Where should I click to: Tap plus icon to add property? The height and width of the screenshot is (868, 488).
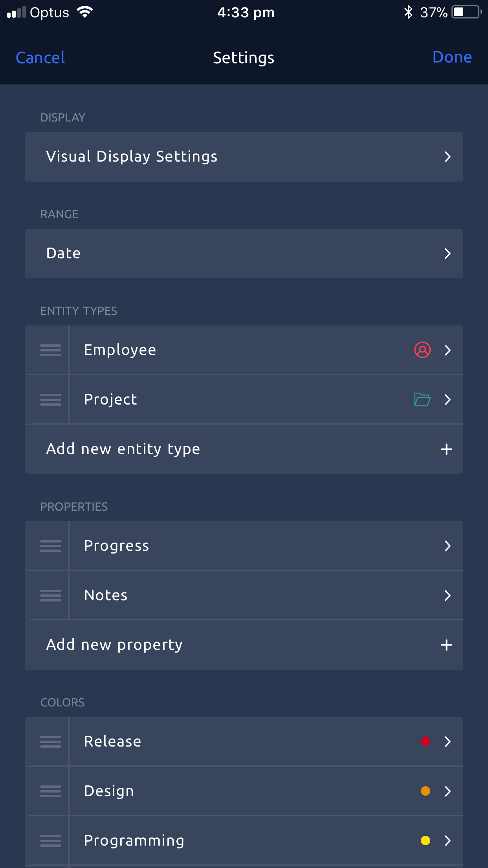pyautogui.click(x=446, y=645)
